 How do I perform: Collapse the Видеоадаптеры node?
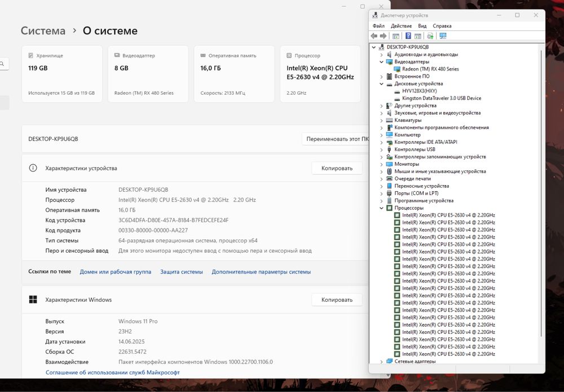(382, 62)
